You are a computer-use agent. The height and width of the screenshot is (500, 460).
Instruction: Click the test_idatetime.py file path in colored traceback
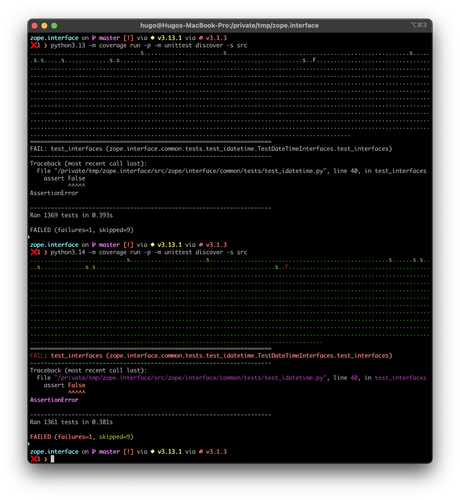click(190, 378)
